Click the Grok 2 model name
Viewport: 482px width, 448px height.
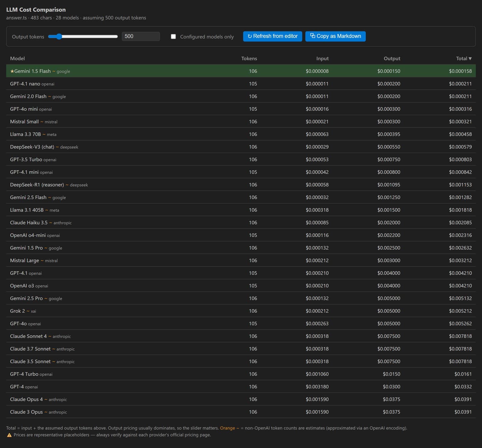tap(17, 311)
